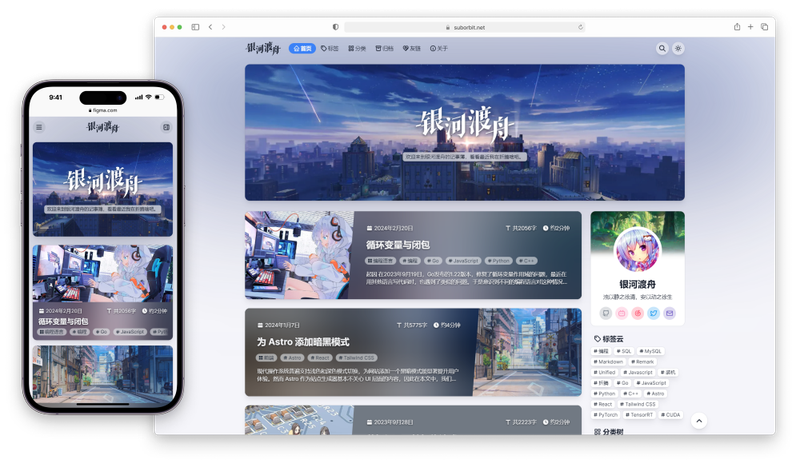Select the 编程语言 category chip on first post

coord(381,261)
